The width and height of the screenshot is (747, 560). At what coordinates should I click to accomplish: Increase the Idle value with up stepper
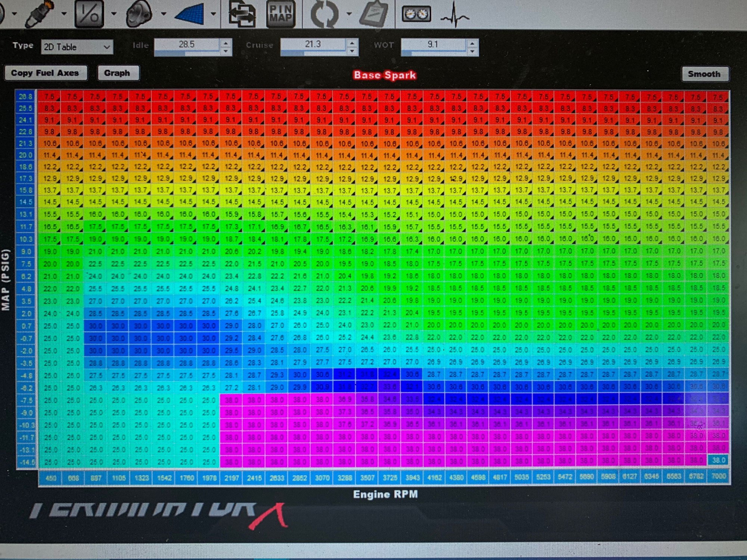226,43
